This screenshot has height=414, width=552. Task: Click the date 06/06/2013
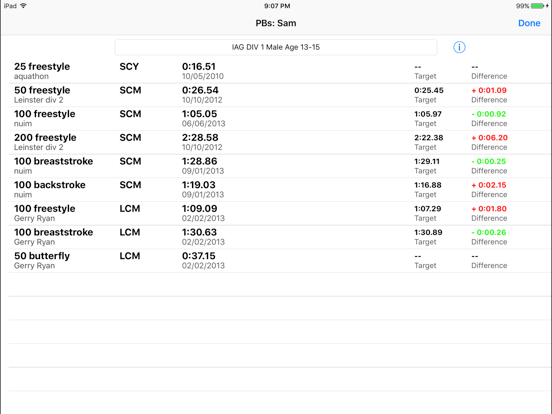pyautogui.click(x=203, y=124)
